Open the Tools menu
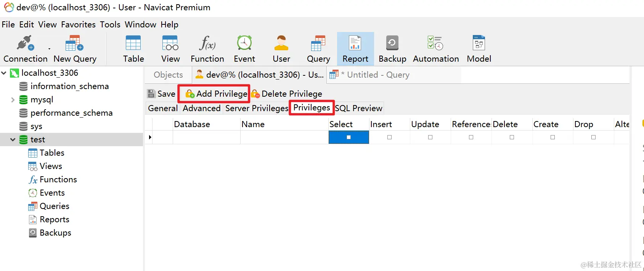644x271 pixels. click(110, 24)
